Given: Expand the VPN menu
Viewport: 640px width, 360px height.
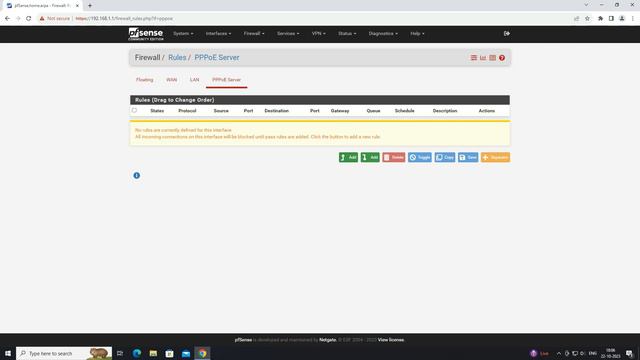Looking at the screenshot, I should [318, 33].
